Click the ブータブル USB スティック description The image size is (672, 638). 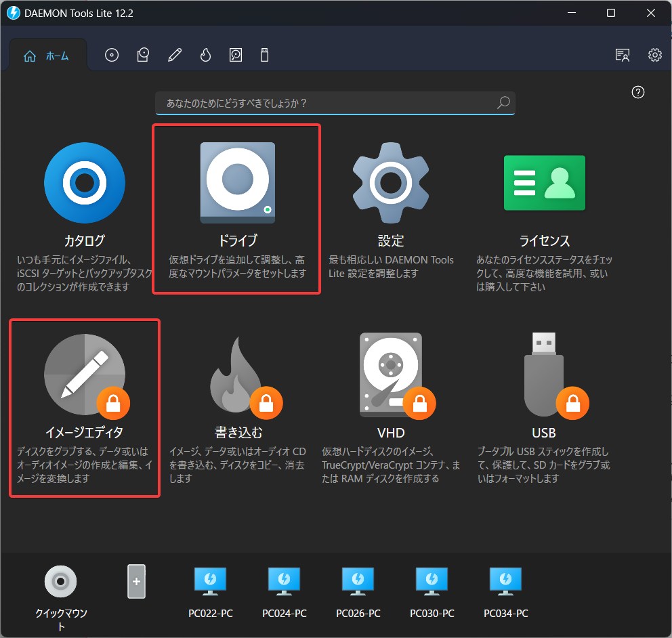(543, 465)
